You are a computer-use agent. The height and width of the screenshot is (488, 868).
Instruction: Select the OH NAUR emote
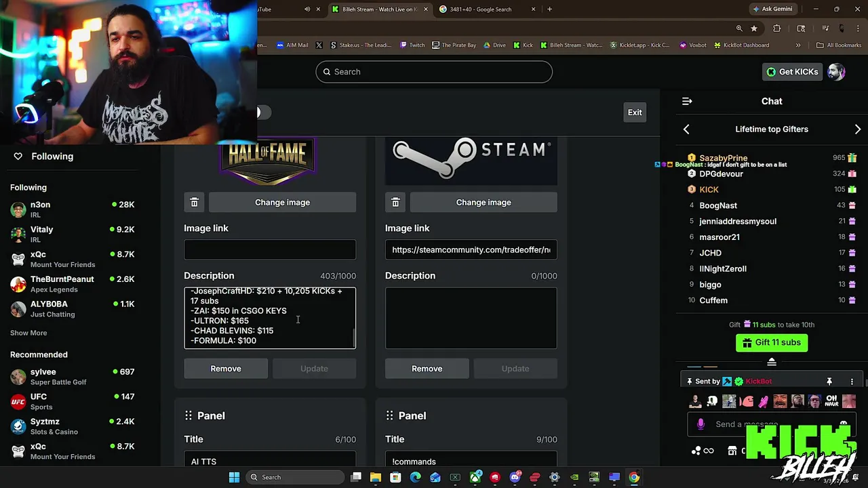click(x=831, y=401)
